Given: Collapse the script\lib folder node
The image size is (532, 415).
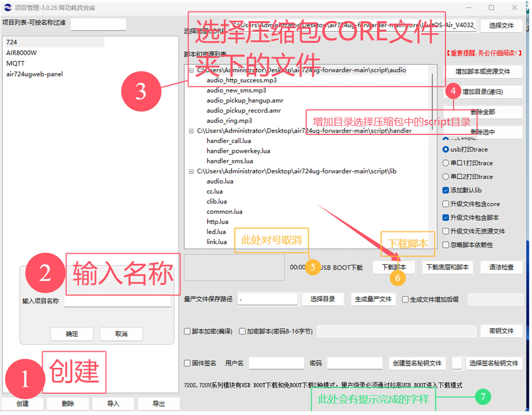Looking at the screenshot, I should (191, 171).
